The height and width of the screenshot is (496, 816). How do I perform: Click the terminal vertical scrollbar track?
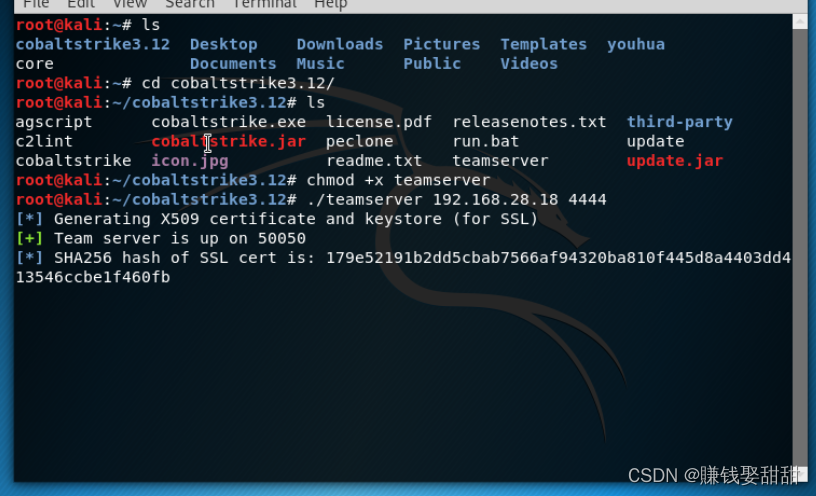pyautogui.click(x=800, y=247)
